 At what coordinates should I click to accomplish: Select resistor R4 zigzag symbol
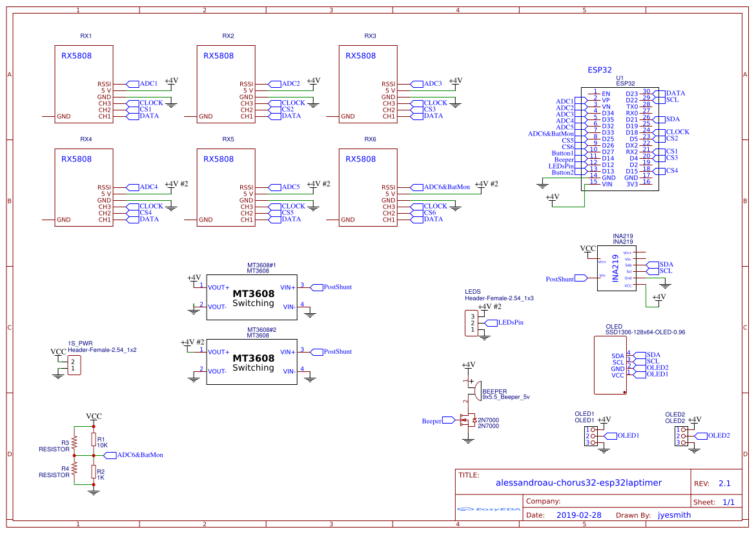click(74, 468)
